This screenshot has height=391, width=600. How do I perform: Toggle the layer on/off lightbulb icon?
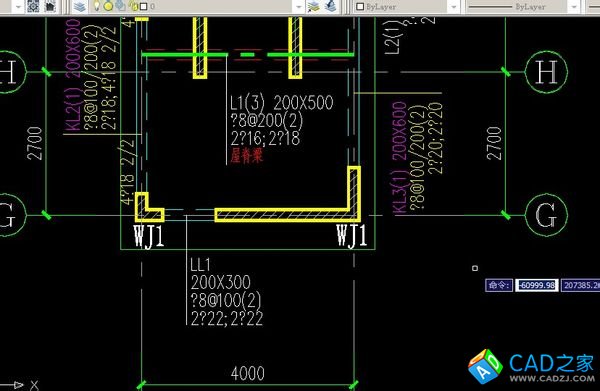click(x=97, y=6)
